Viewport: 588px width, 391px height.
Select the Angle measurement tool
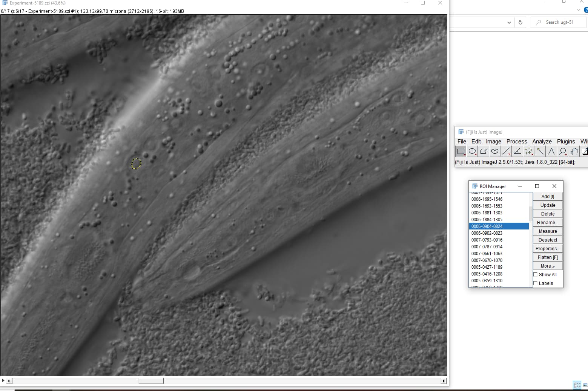coord(517,151)
